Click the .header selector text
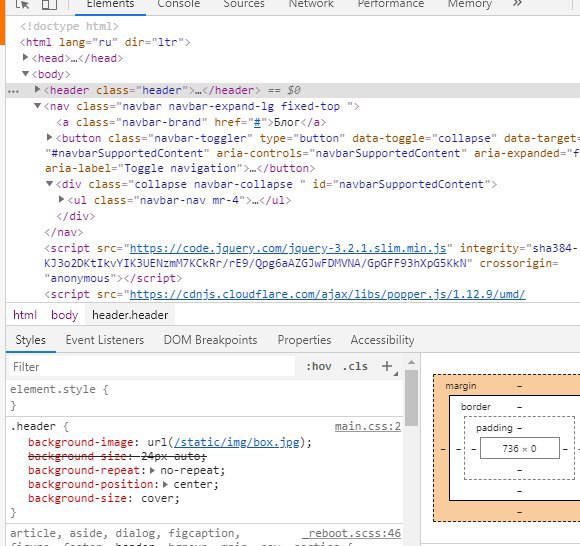 click(33, 427)
